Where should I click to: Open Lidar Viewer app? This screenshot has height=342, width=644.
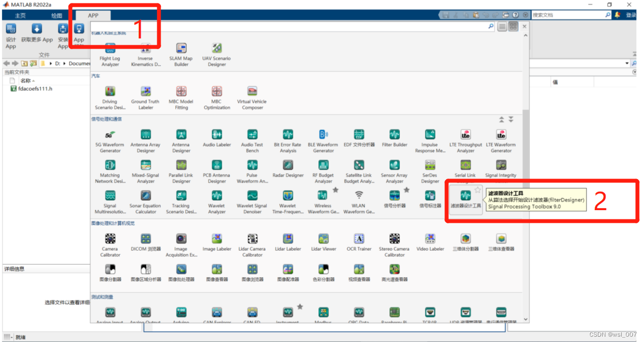pos(323,242)
